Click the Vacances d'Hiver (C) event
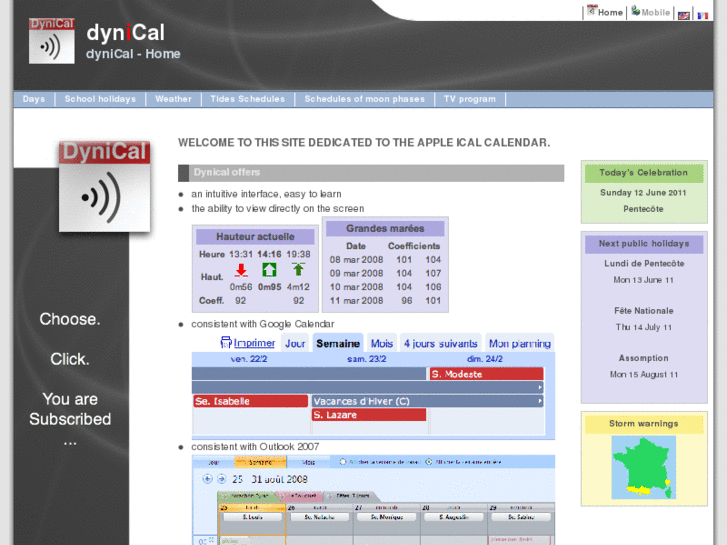 [427, 401]
